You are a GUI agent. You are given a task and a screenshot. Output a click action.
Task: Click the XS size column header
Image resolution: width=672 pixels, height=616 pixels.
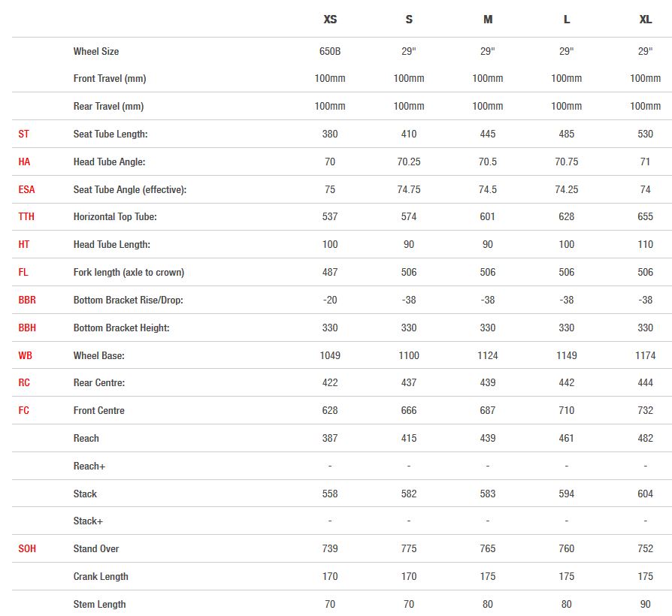tap(330, 20)
